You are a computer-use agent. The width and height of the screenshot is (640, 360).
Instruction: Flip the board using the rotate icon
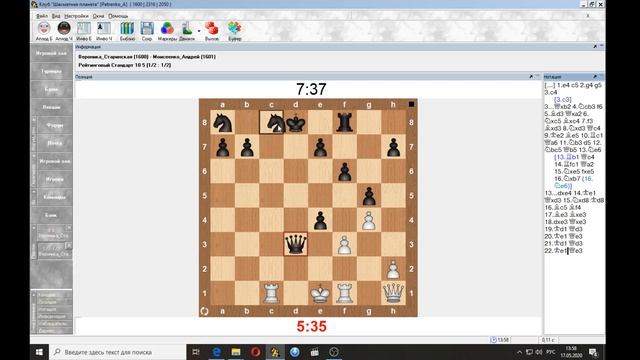(x=204, y=311)
